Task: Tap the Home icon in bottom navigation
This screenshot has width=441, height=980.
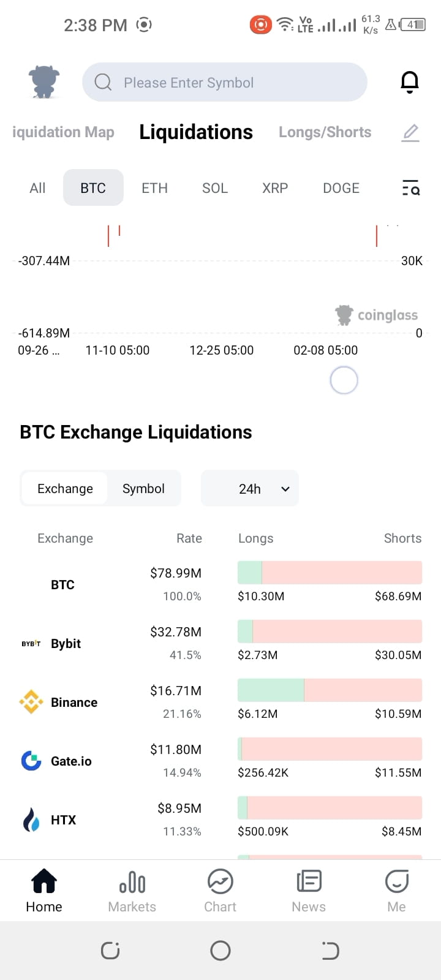Action: click(44, 882)
